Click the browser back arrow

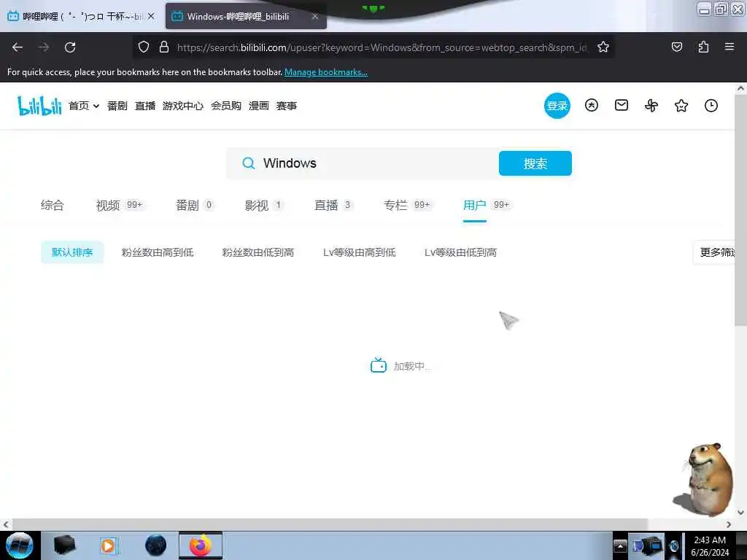(18, 47)
